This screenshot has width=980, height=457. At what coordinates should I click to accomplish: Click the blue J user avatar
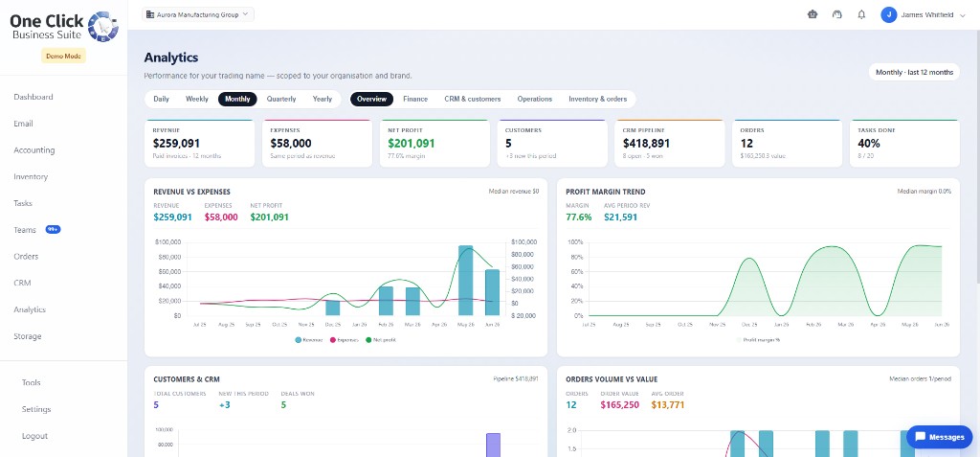point(889,14)
